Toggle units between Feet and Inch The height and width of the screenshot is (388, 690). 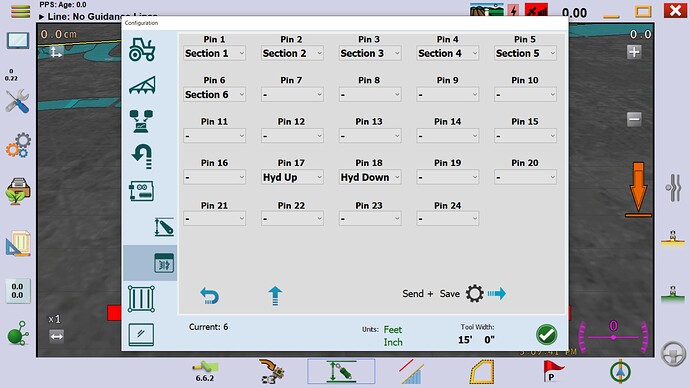point(393,336)
